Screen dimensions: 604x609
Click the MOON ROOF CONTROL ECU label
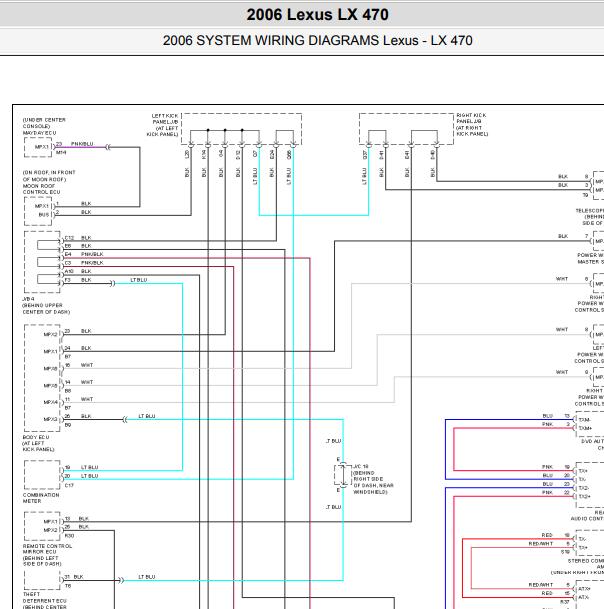click(x=41, y=189)
